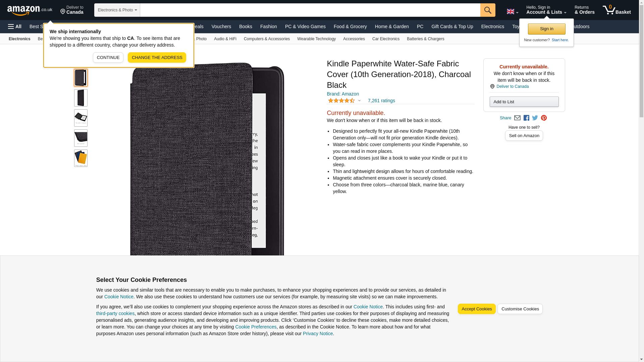Expand the Electronics & Photo search category dropdown
This screenshot has height=362, width=644.
117,10
